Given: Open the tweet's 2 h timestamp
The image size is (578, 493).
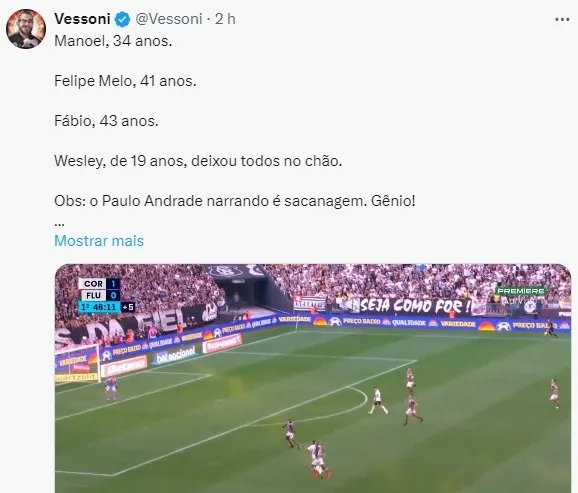Looking at the screenshot, I should 225,19.
